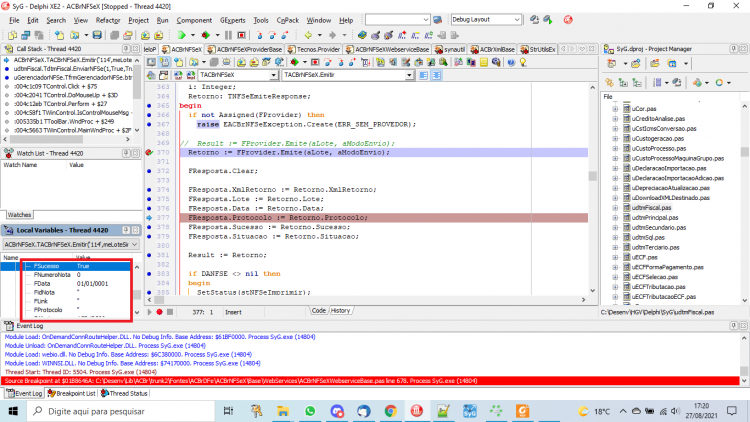Expand all nodes in Project Manager
The height and width of the screenshot is (422, 750).
tap(623, 82)
